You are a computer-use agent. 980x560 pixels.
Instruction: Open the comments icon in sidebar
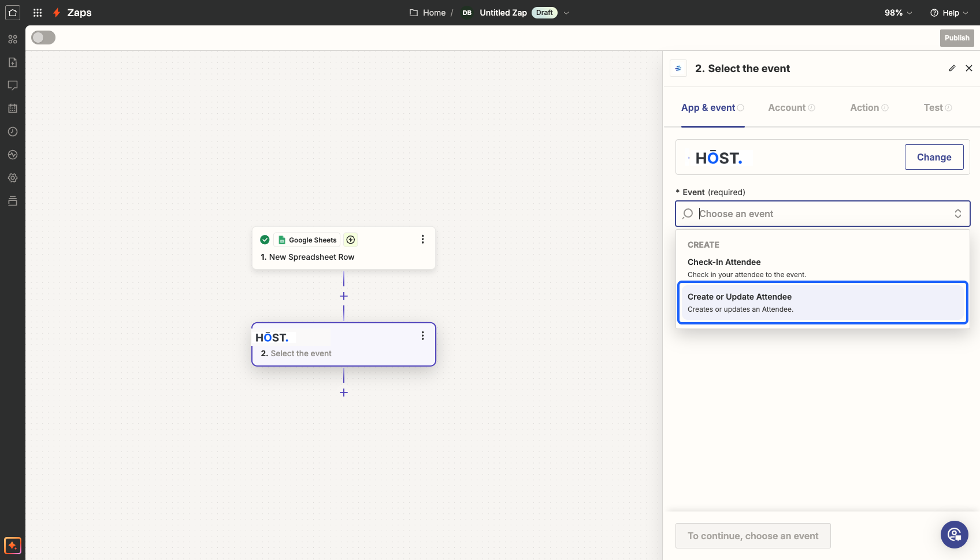[x=13, y=85]
